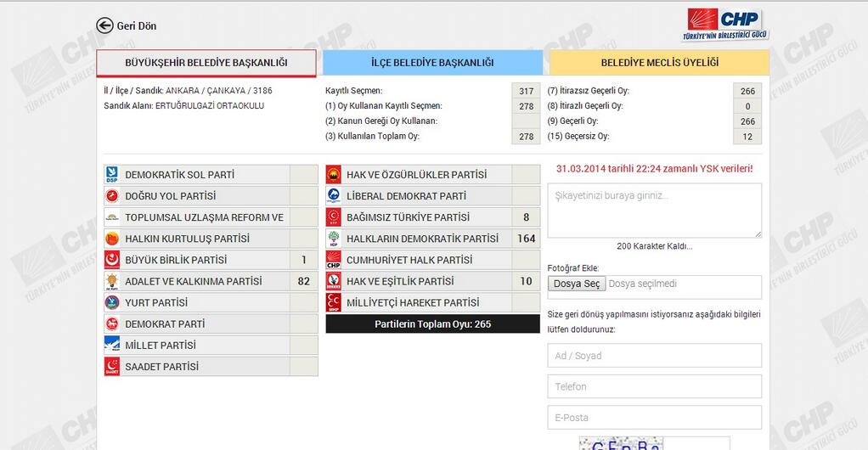Click the Geçersiz Oy value 12

[747, 136]
